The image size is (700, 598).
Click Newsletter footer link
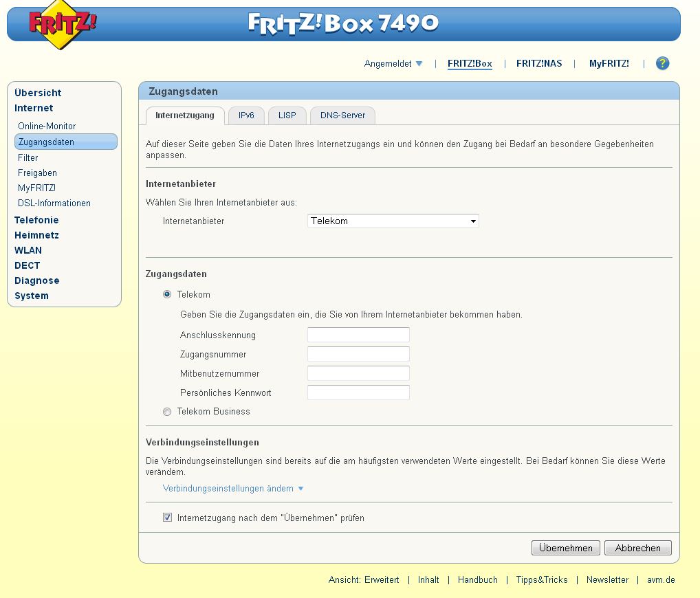click(x=607, y=579)
